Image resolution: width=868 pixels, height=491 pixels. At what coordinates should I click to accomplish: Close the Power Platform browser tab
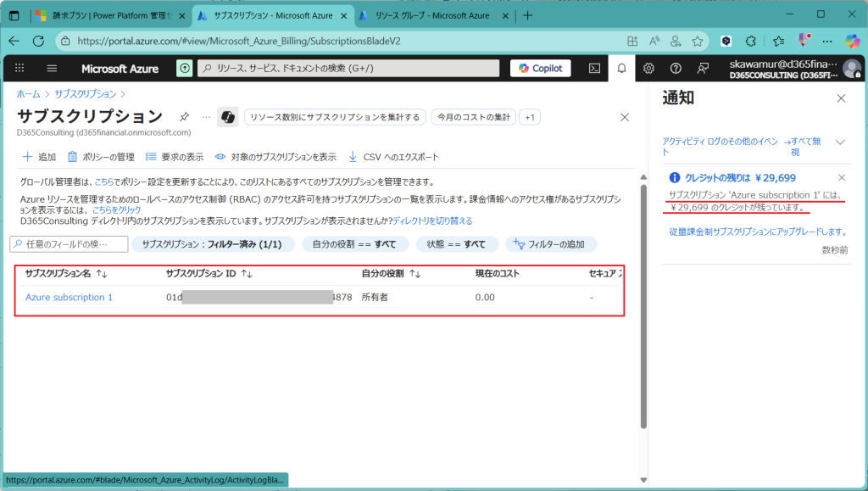[182, 16]
